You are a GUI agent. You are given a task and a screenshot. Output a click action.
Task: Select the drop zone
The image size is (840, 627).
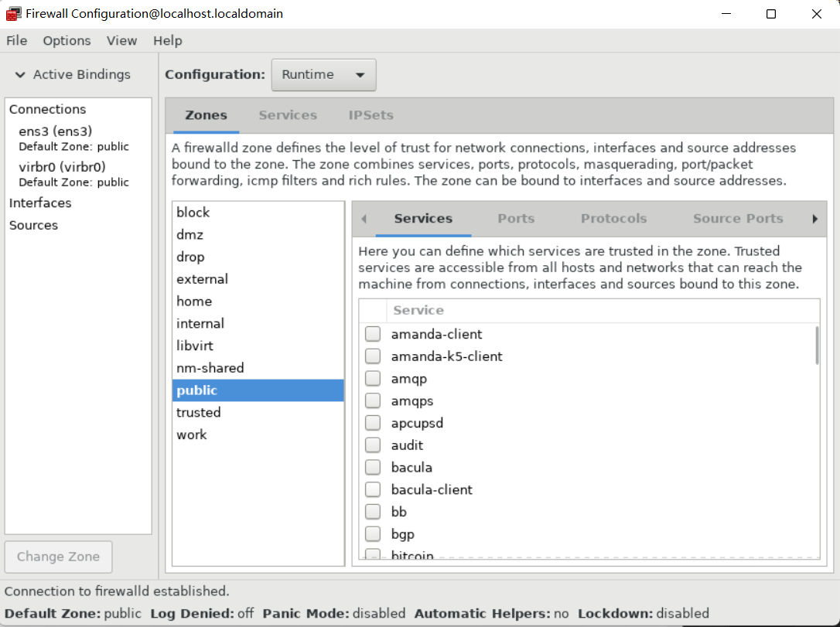(x=258, y=257)
